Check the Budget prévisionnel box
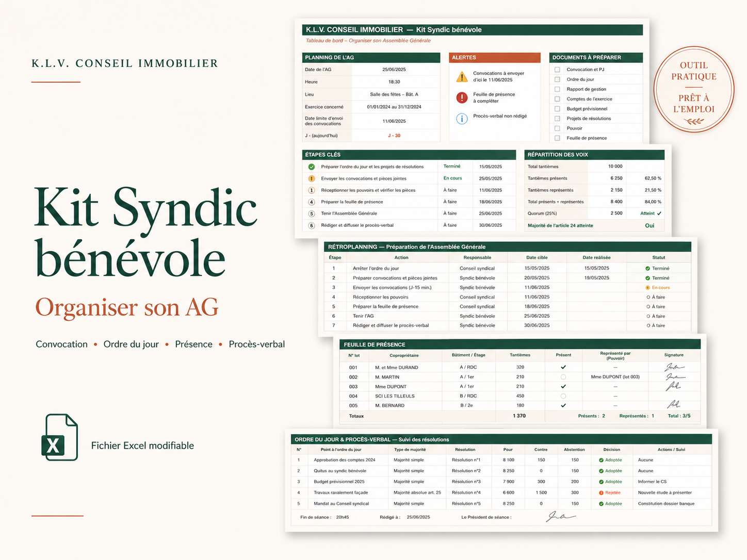 pyautogui.click(x=557, y=109)
